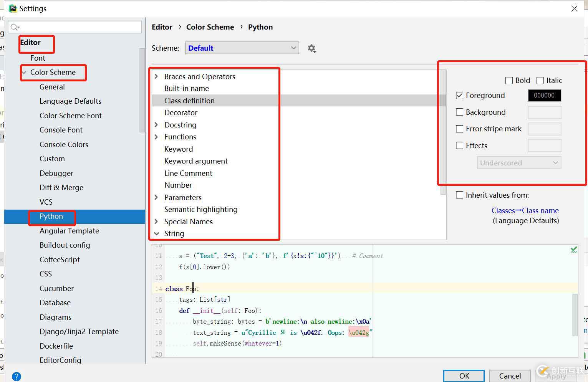588x382 pixels.
Task: Enable the Italic checkbox
Action: (540, 81)
